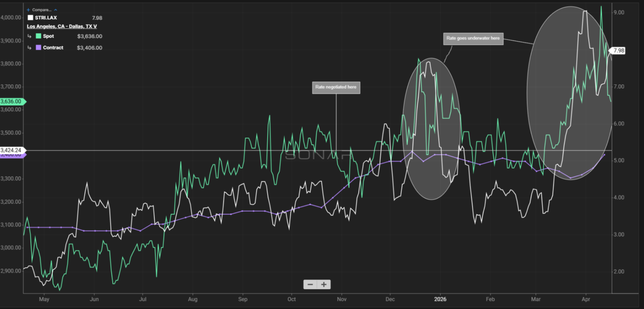Click the arrow icon beside Spot

(30, 37)
